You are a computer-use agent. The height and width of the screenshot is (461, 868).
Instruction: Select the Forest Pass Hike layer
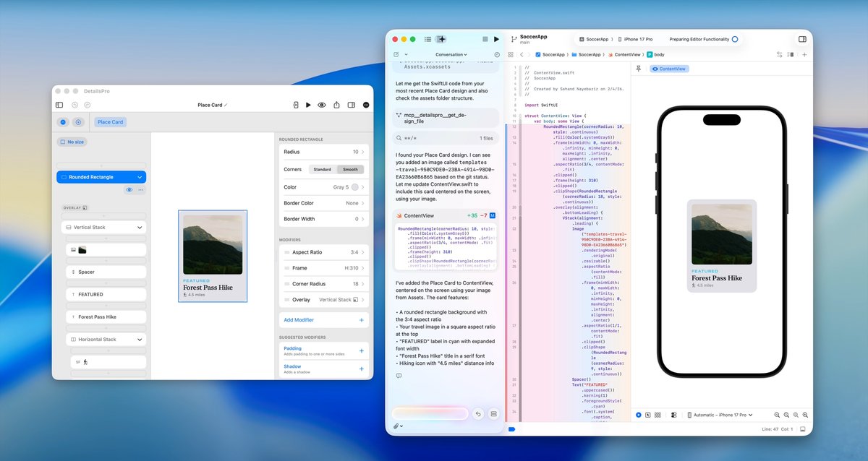click(x=107, y=317)
